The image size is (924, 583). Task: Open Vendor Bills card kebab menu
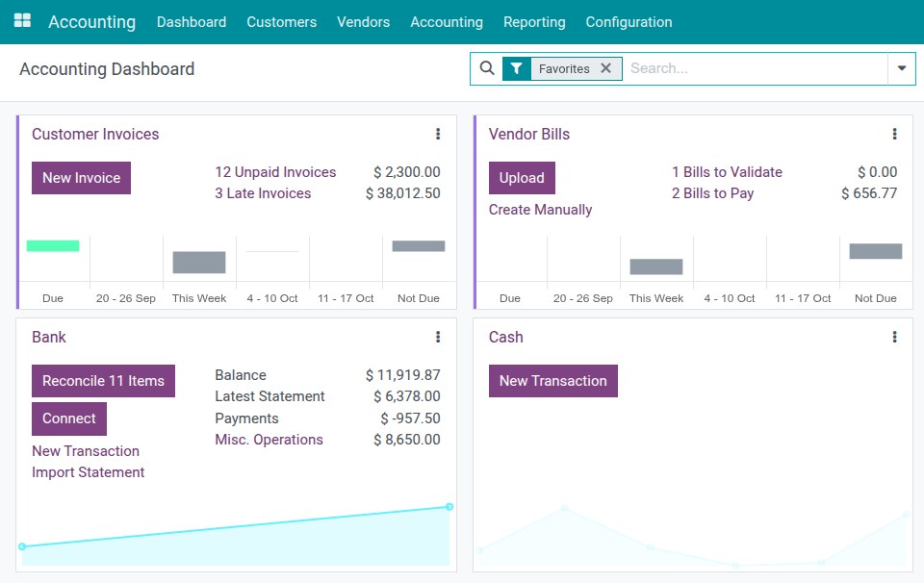[x=894, y=134]
